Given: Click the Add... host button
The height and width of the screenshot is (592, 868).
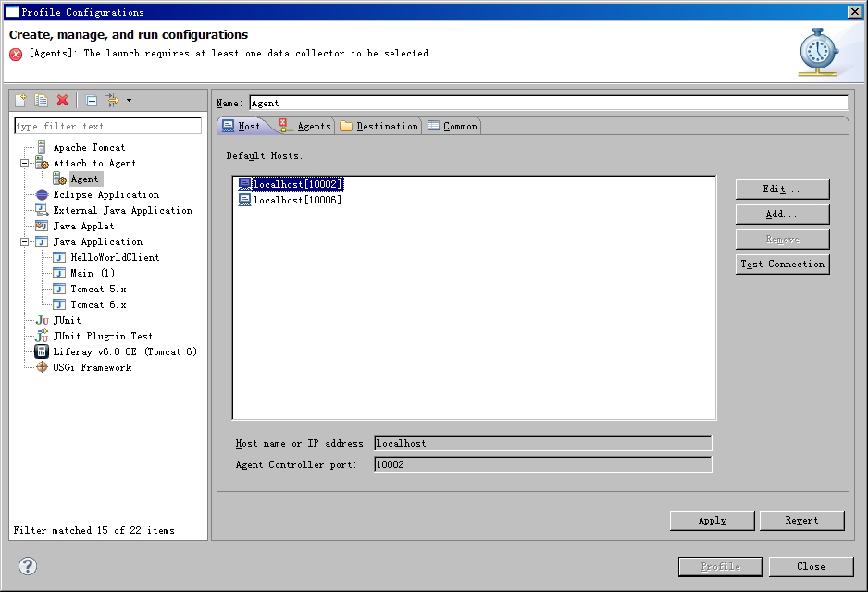Looking at the screenshot, I should pos(782,214).
